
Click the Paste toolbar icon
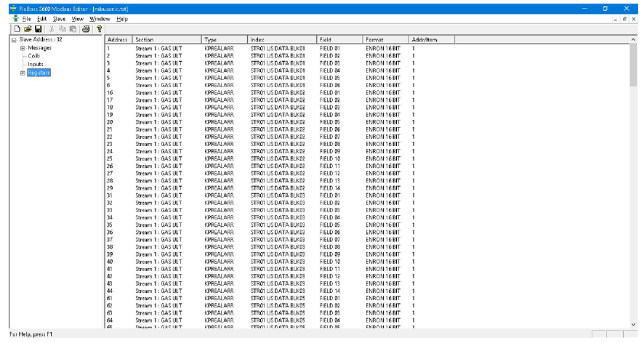[73, 29]
